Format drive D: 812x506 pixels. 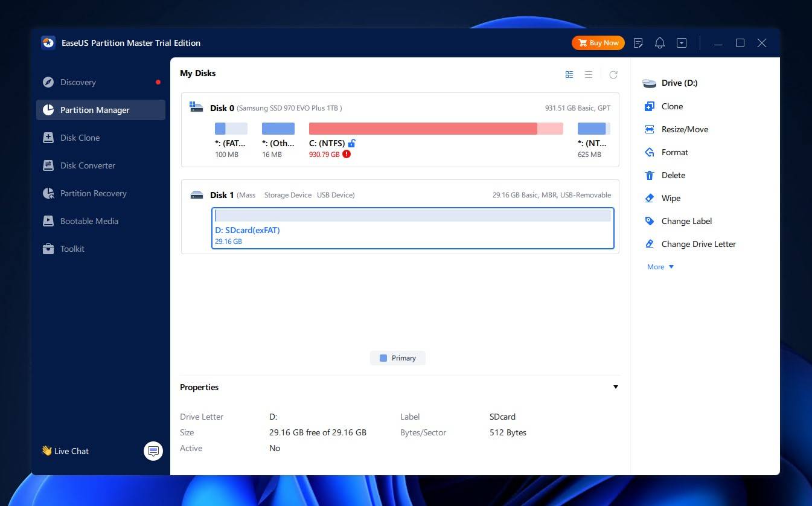pos(674,152)
